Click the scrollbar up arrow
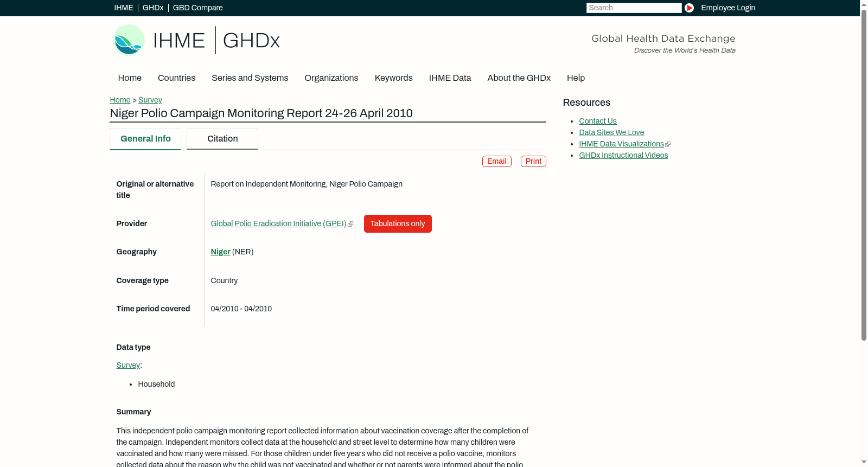 (x=864, y=4)
